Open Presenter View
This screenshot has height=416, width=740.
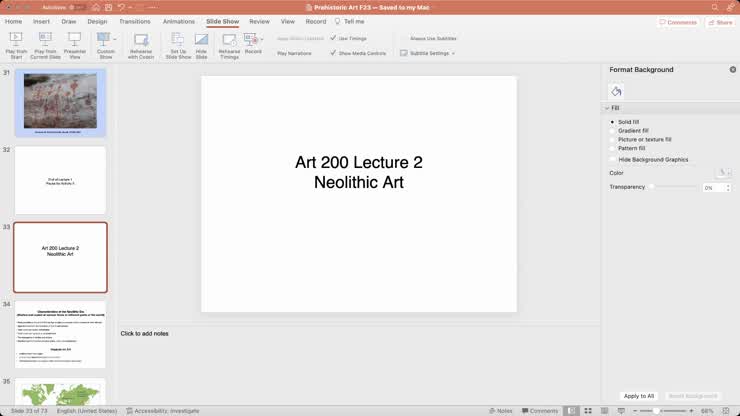75,46
